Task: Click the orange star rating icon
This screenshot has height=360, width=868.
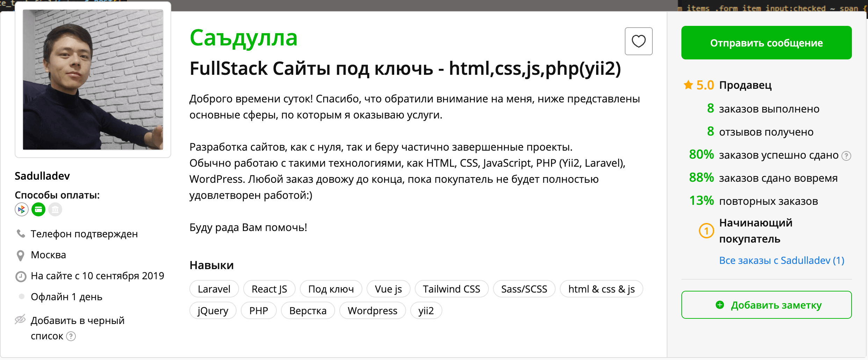Action: point(688,85)
